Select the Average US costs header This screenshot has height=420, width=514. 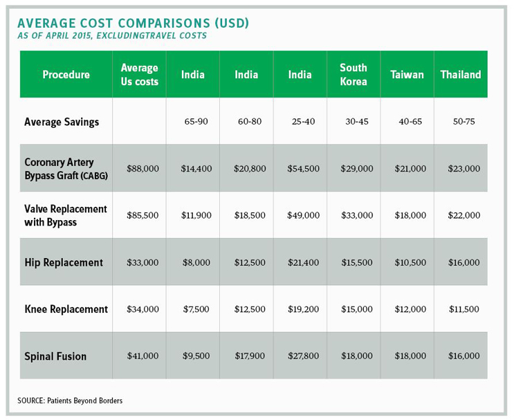[x=139, y=75]
